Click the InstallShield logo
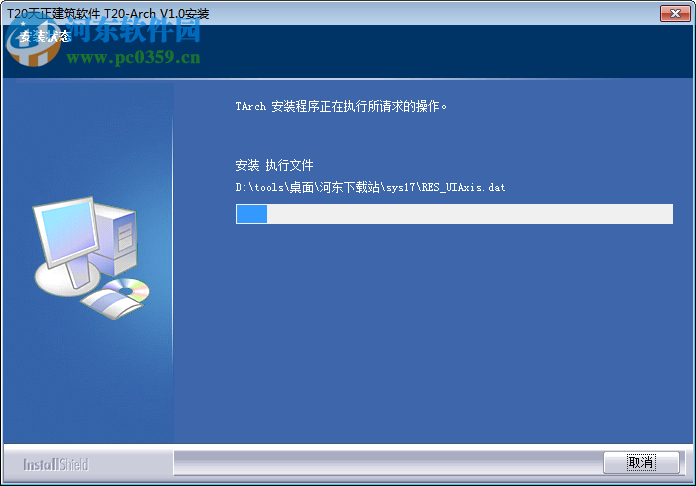The image size is (696, 486). 56,465
